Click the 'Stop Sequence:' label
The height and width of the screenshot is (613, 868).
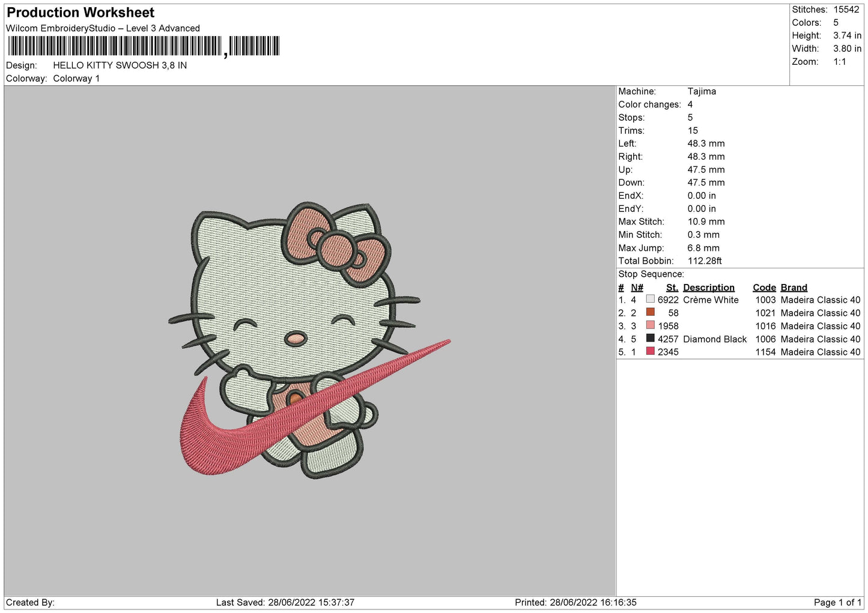[x=651, y=274]
